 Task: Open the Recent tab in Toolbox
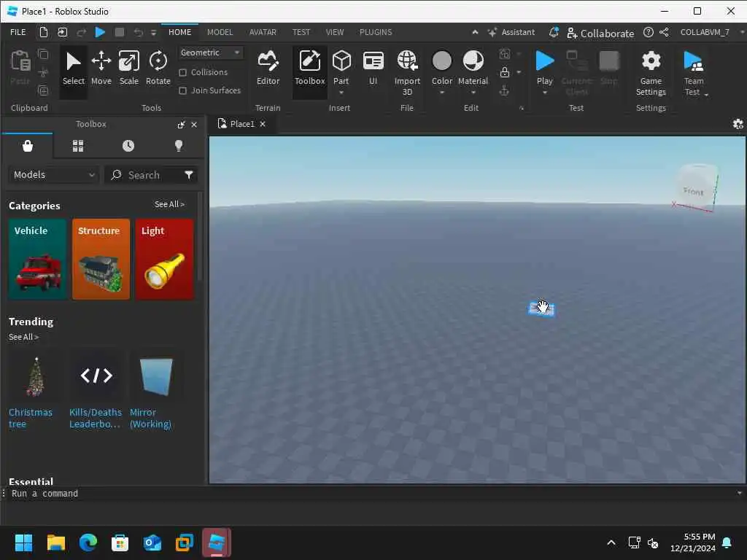(128, 146)
